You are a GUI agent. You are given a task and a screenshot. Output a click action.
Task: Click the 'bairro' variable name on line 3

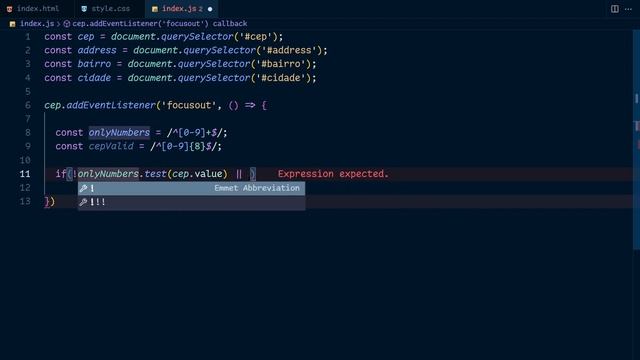pyautogui.click(x=94, y=64)
